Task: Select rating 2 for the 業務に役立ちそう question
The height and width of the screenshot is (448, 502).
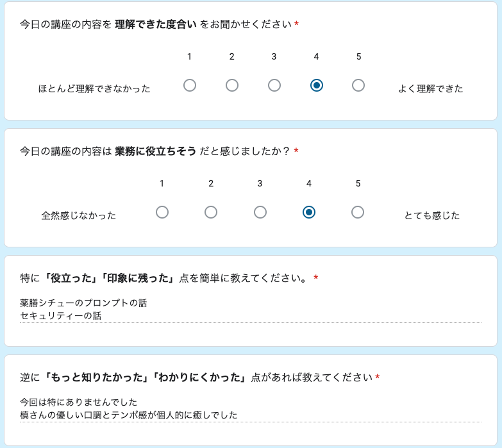Action: 211,212
